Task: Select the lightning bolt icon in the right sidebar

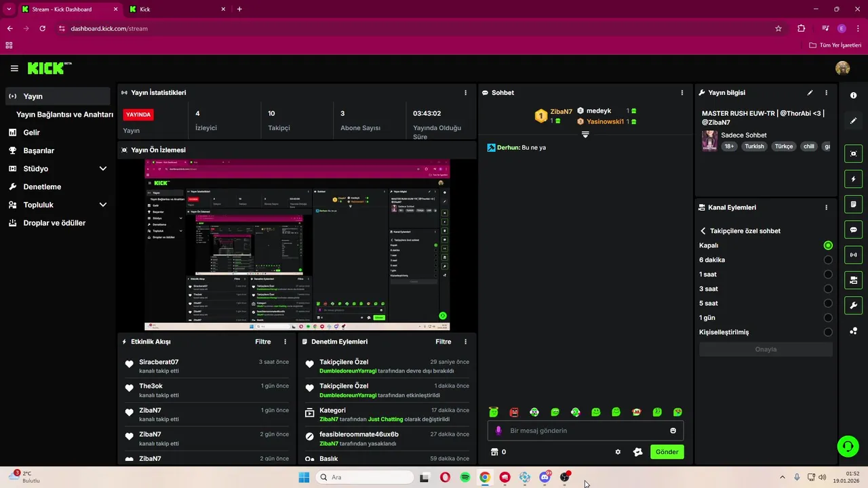Action: tap(853, 179)
